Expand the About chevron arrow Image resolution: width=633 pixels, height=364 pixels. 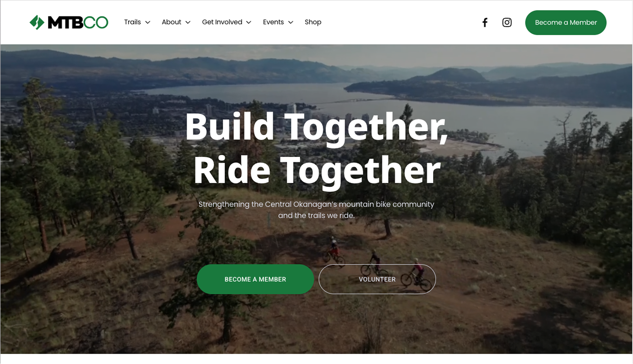[x=188, y=22]
